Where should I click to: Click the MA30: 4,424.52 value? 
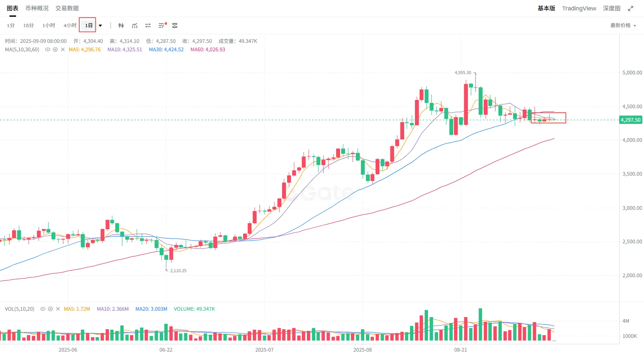[166, 50]
